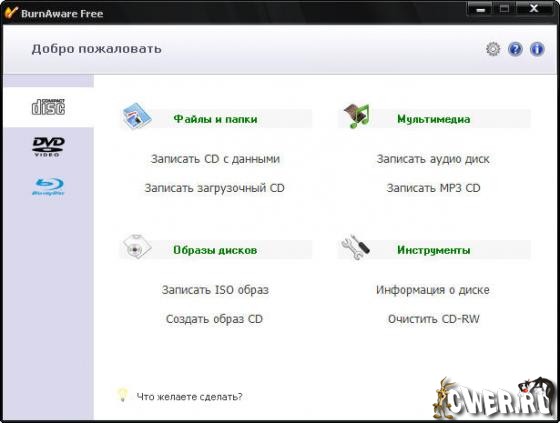The image size is (560, 423).
Task: Click the Мультимедиа music note icon
Action: tap(356, 116)
